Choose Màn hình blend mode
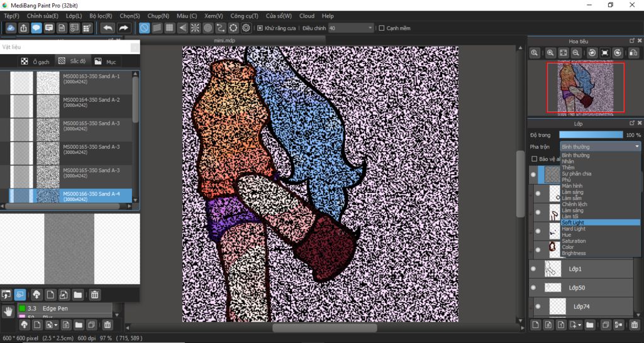This screenshot has width=644, height=343. coord(600,186)
